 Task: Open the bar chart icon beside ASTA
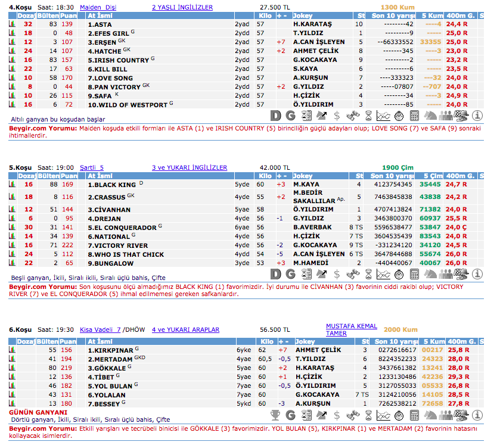click(12, 24)
